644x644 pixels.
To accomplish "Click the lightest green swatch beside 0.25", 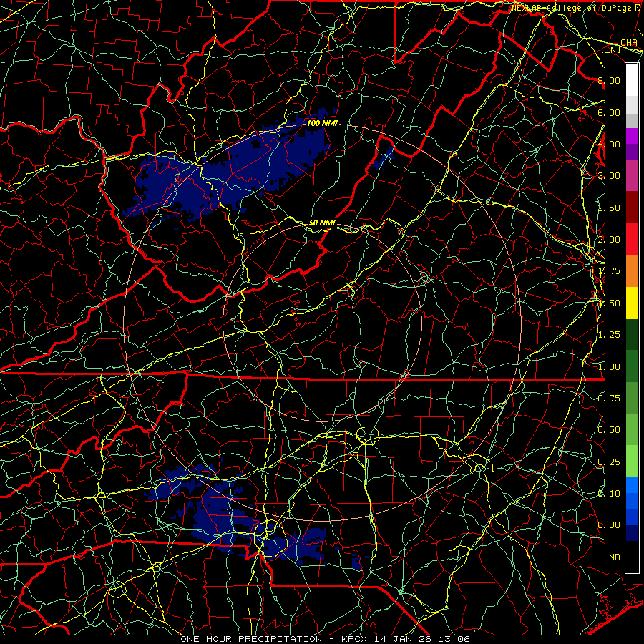I will tap(632, 462).
